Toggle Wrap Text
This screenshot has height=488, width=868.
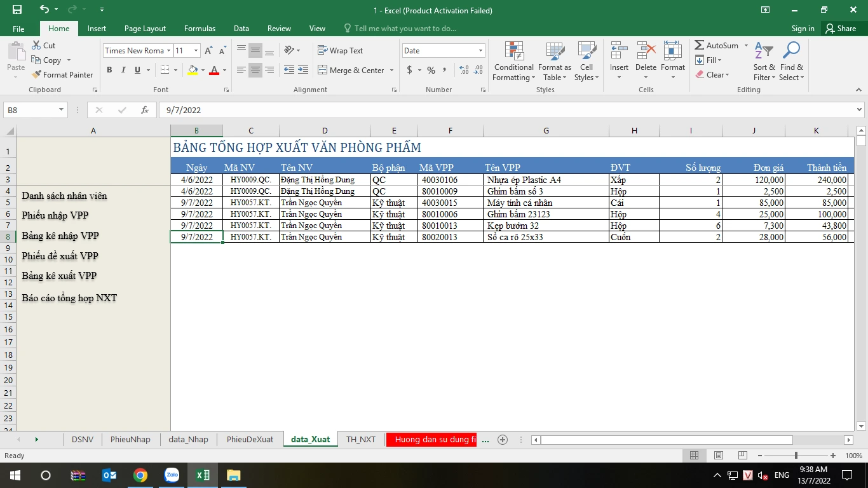click(x=340, y=51)
